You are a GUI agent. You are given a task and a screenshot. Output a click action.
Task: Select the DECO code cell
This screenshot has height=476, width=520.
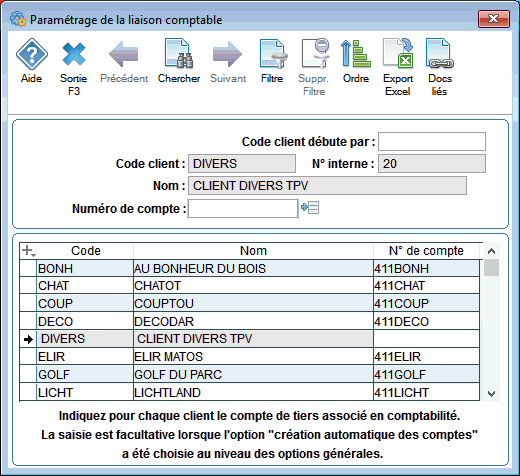(85, 321)
